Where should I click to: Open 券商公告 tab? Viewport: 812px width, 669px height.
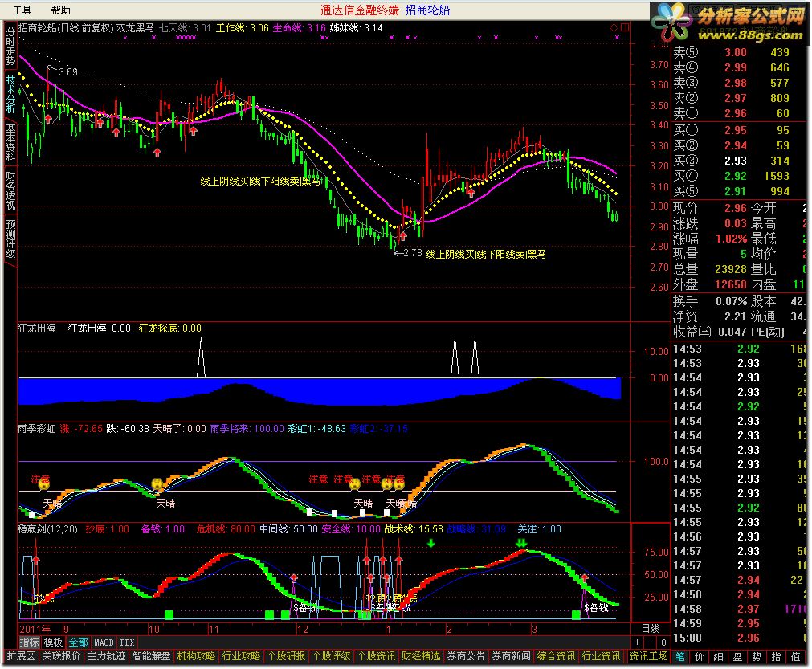(x=466, y=657)
